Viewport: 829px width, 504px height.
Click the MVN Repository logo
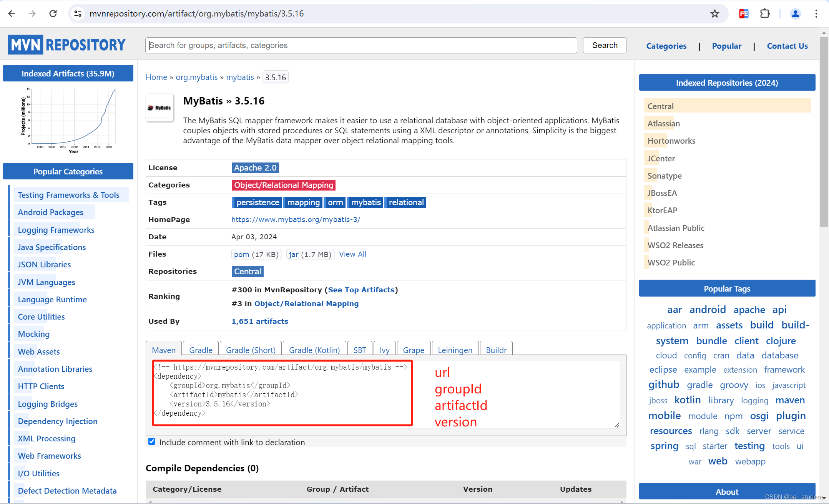coord(67,45)
